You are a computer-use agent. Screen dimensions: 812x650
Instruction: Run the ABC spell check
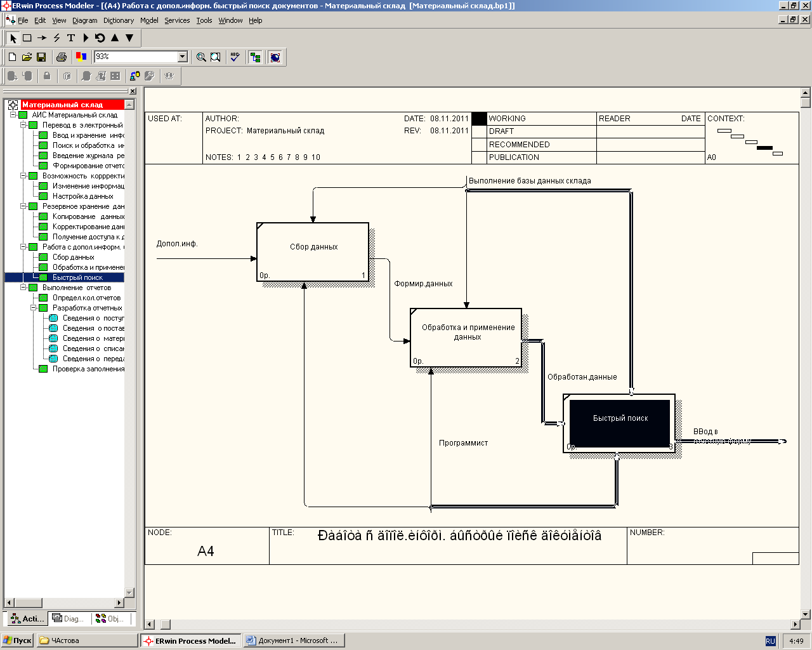pyautogui.click(x=235, y=57)
